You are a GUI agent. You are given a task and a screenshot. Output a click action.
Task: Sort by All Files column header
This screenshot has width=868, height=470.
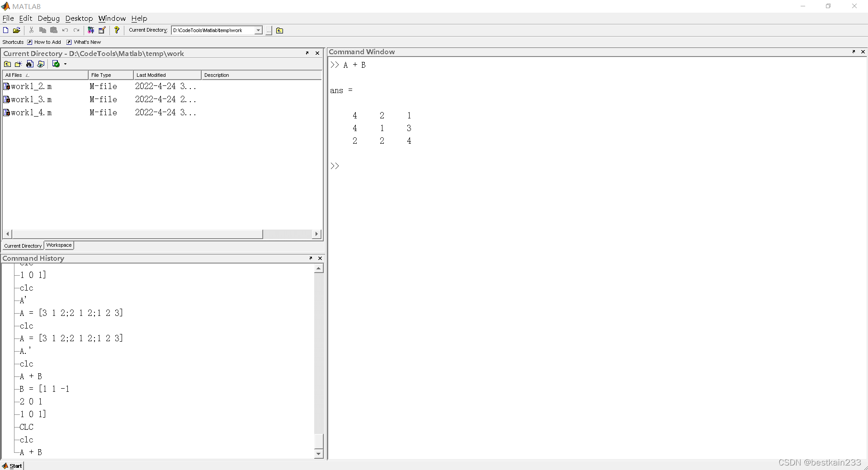45,75
